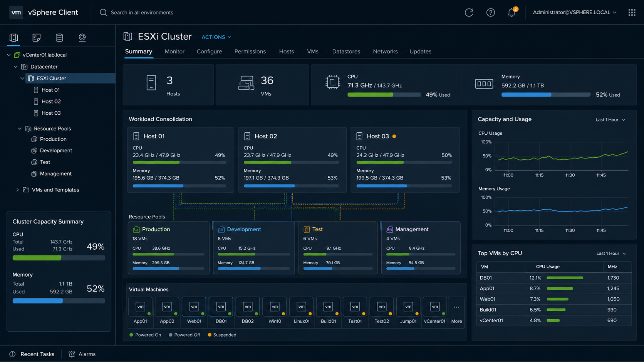This screenshot has width=644, height=362.
Task: Click the search in all environments field
Action: coord(142,12)
